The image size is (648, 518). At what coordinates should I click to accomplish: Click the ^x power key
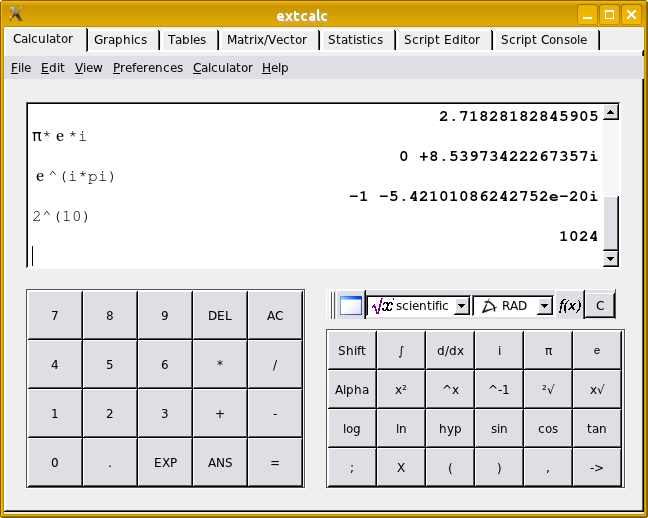point(450,389)
